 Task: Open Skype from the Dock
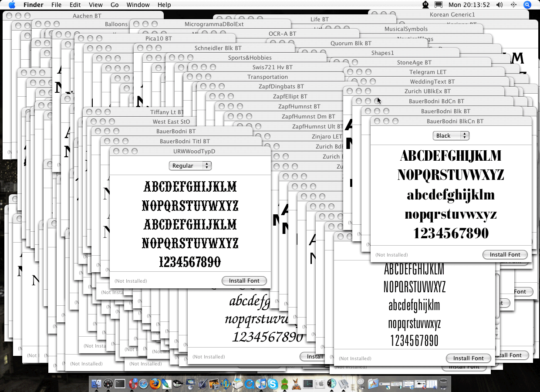click(x=273, y=384)
